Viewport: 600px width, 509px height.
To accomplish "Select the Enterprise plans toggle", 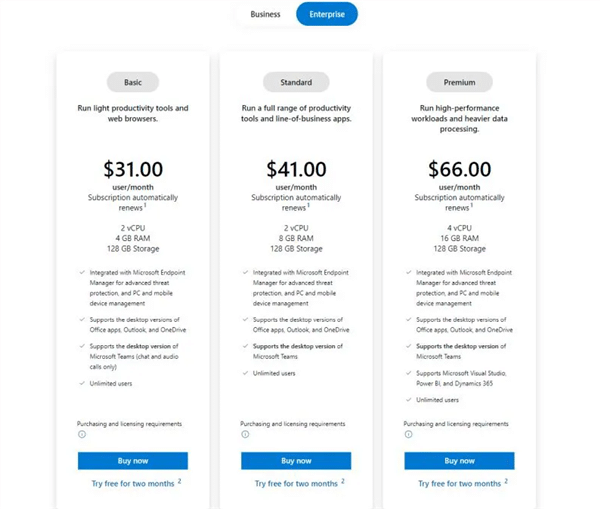I will click(327, 14).
